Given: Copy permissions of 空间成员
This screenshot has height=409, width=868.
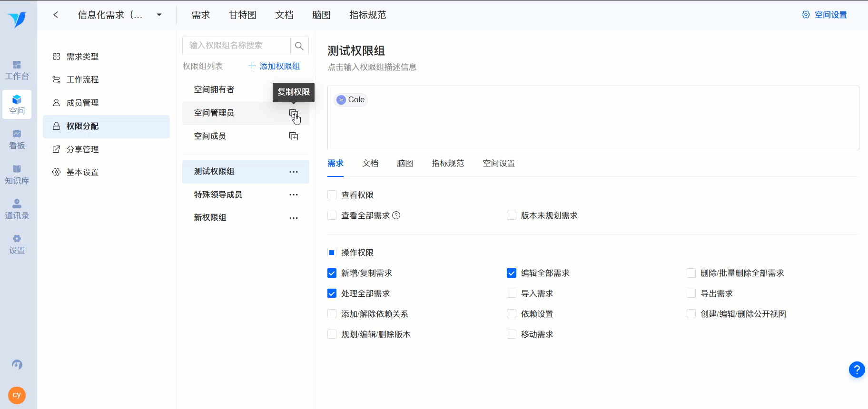Looking at the screenshot, I should click(x=294, y=136).
